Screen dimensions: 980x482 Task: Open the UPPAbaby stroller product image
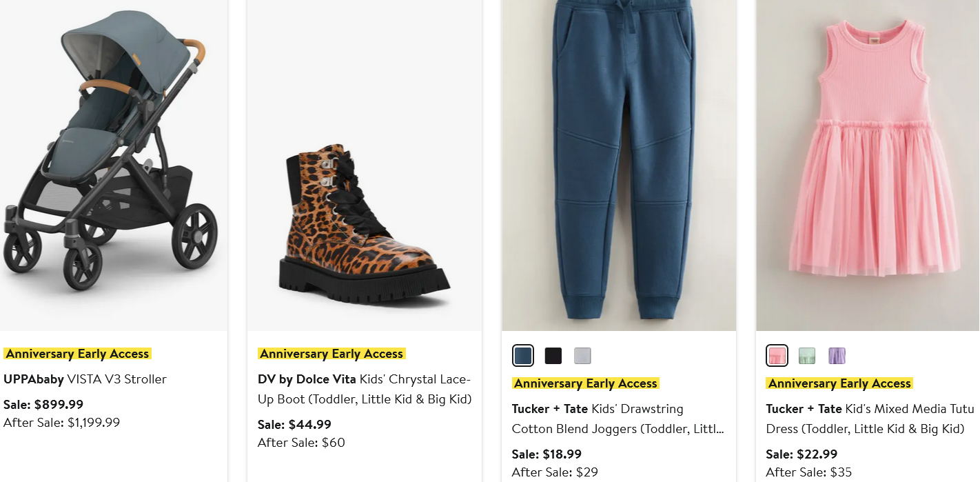pos(114,165)
